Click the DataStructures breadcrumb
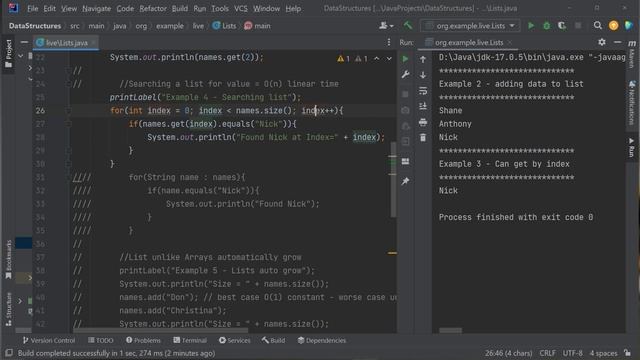 click(x=35, y=26)
